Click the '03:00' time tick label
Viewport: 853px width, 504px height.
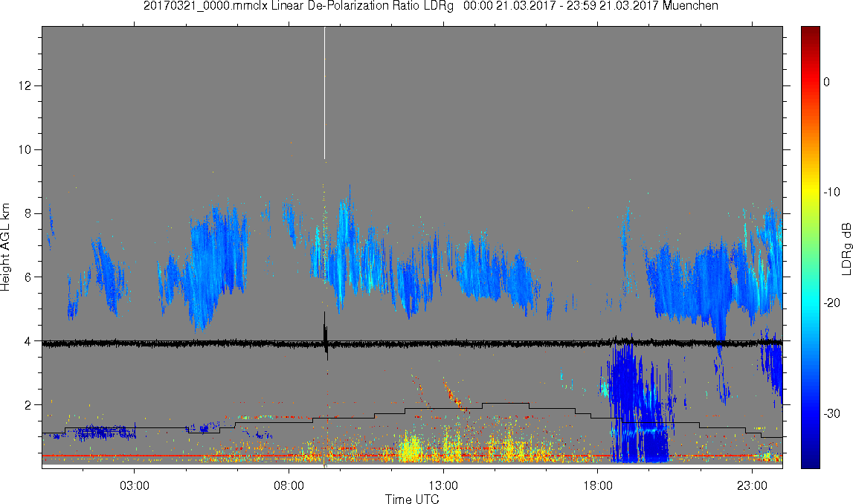click(x=135, y=485)
